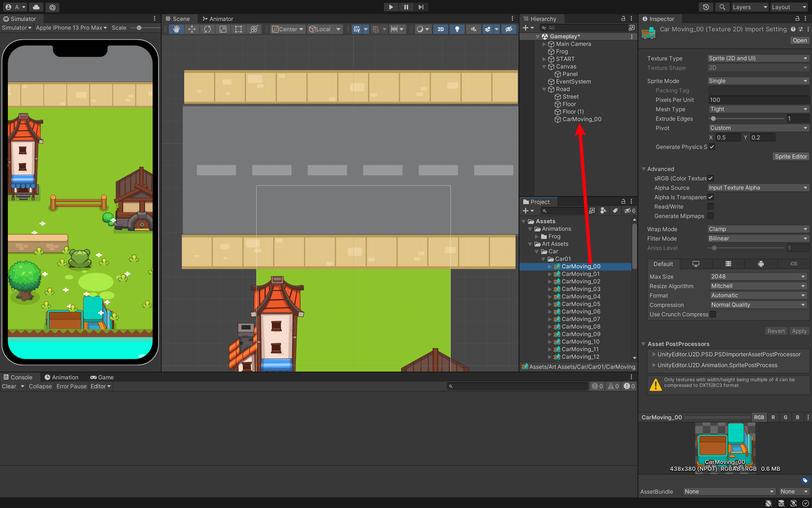This screenshot has width=812, height=508.
Task: Open the Undo History icon
Action: tap(706, 7)
